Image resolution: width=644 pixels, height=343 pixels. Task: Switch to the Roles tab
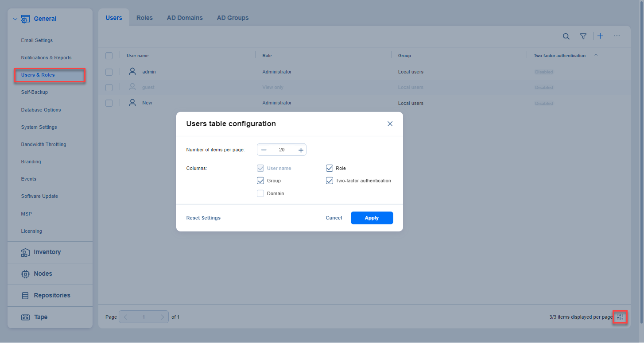click(x=144, y=18)
